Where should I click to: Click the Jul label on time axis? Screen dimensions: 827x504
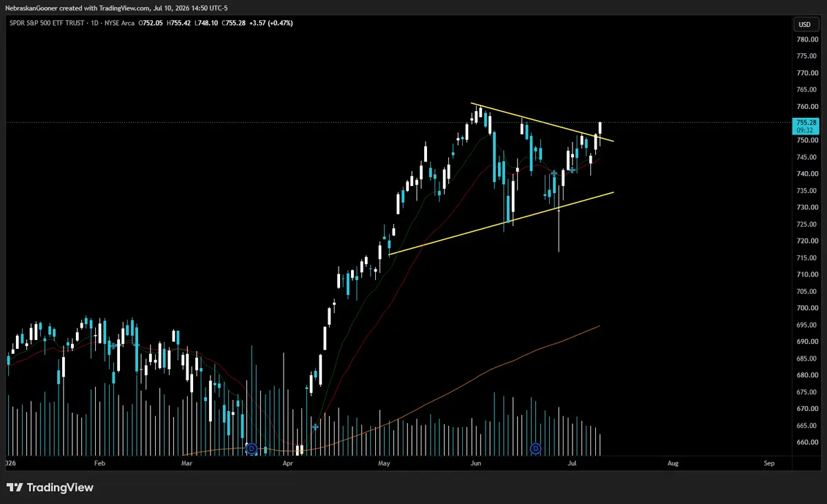click(x=572, y=463)
